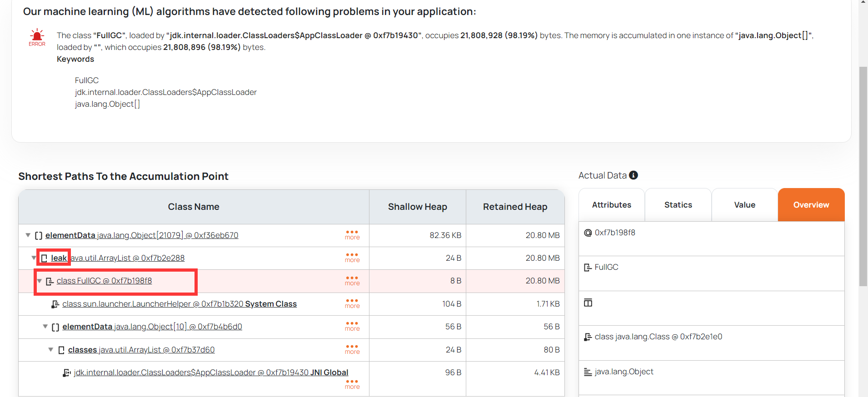Switch to the Statics tab

tap(678, 205)
